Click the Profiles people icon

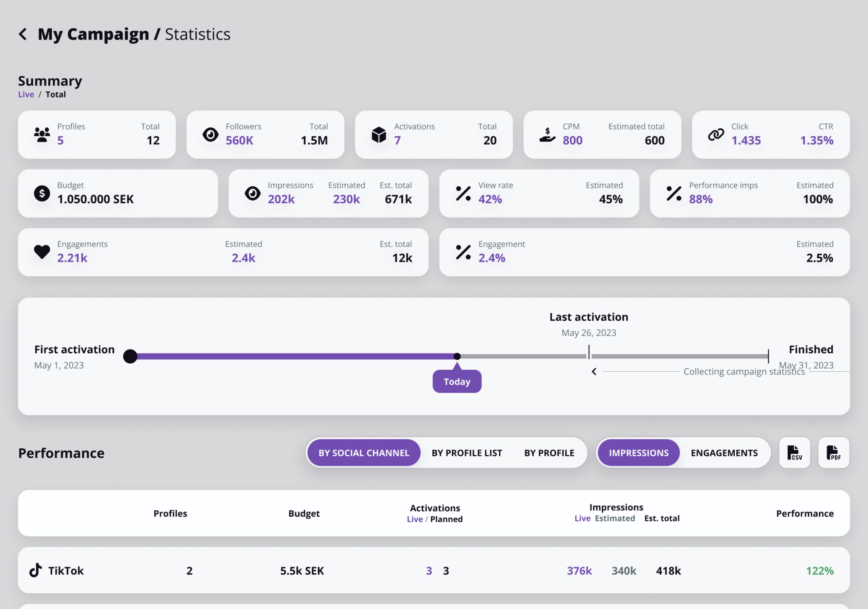pos(42,135)
